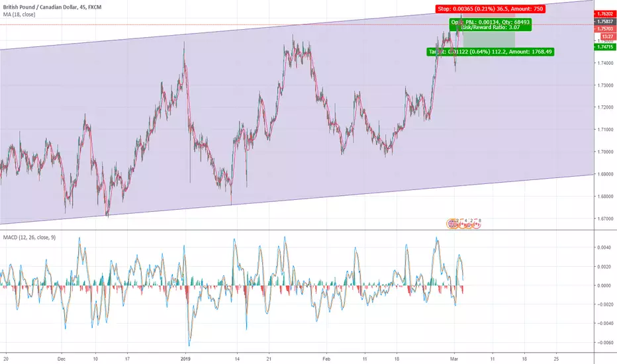Click the 0.0000 MACD axis value
Viewport: 617px width, 364px height.
[604, 286]
